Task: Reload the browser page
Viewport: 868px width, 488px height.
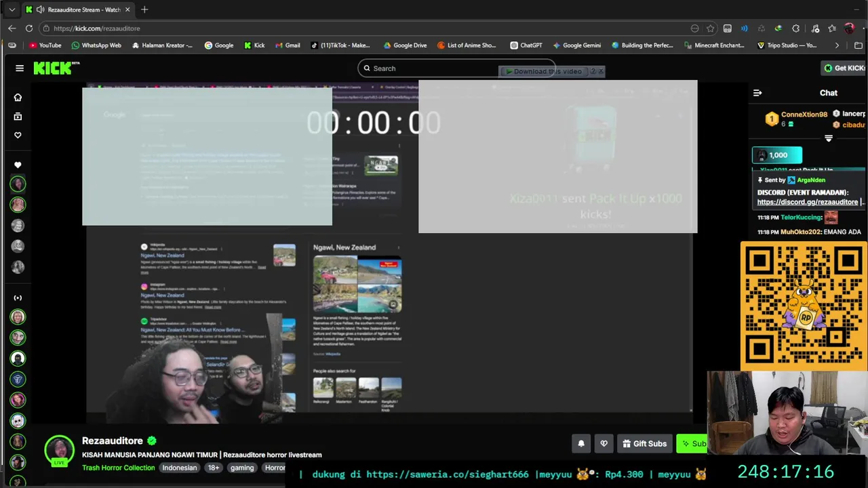Action: pyautogui.click(x=29, y=28)
